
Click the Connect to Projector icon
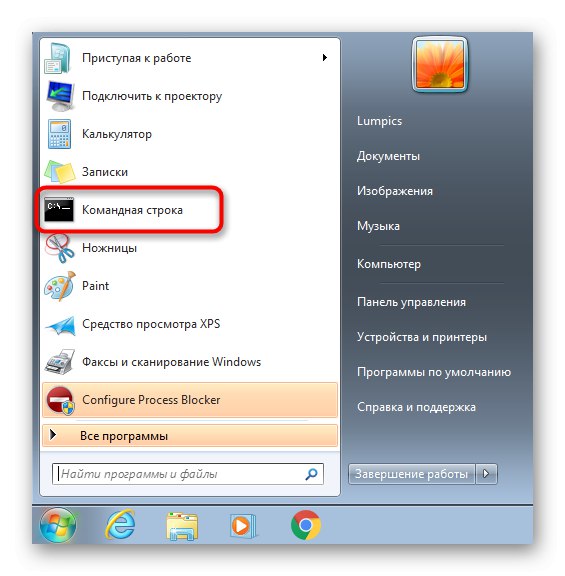(x=60, y=96)
